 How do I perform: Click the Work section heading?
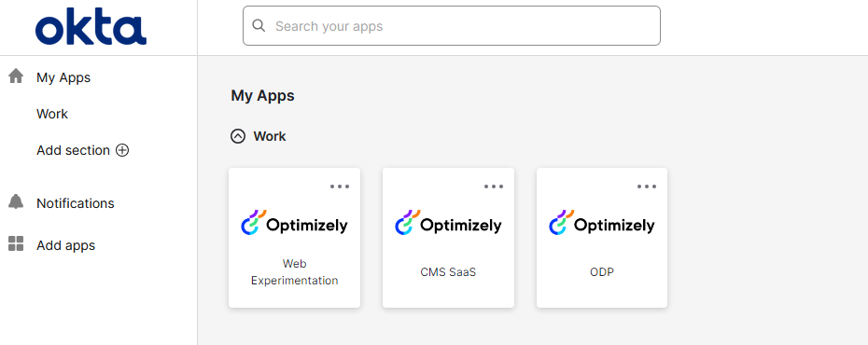point(270,136)
